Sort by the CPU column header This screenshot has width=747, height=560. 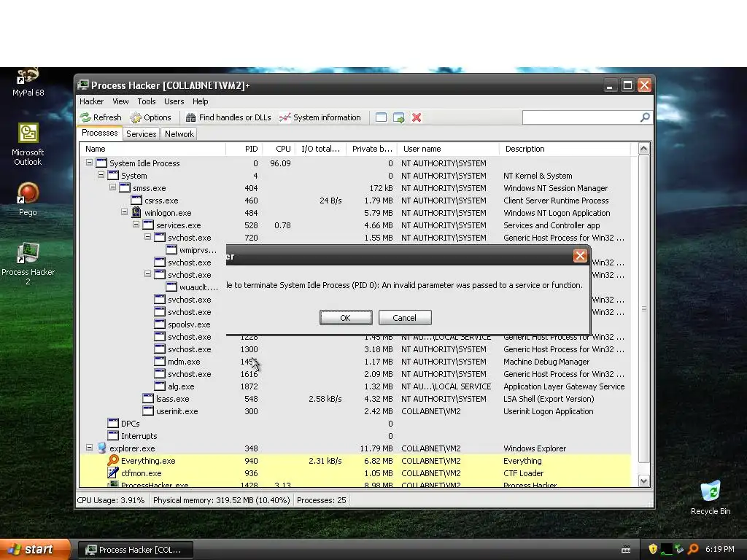pos(278,149)
